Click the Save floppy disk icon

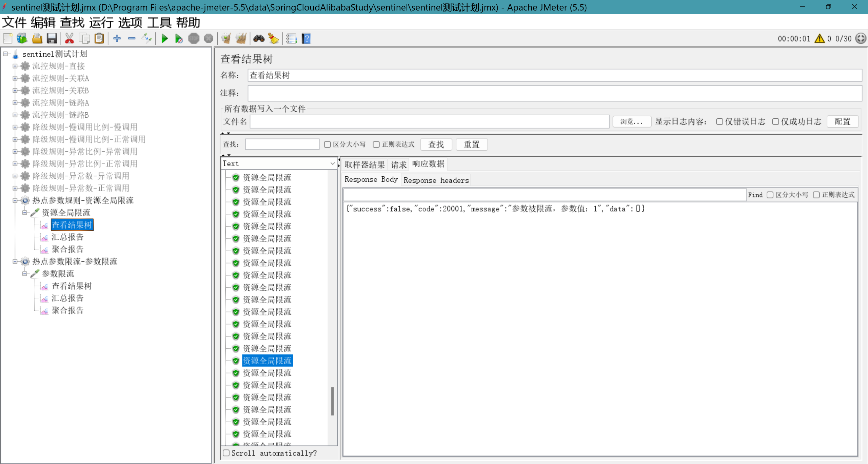coord(52,39)
